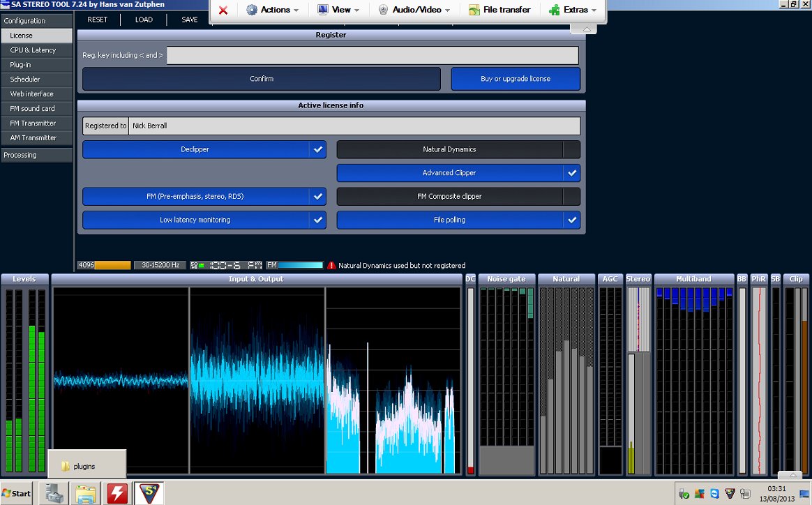Click the RESET button
Screen dimensions: 812x505
98,20
